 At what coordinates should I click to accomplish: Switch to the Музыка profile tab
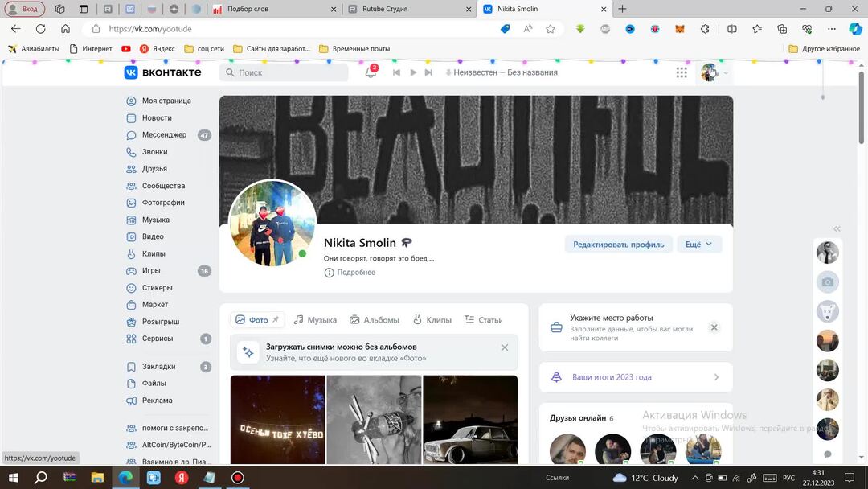click(315, 319)
